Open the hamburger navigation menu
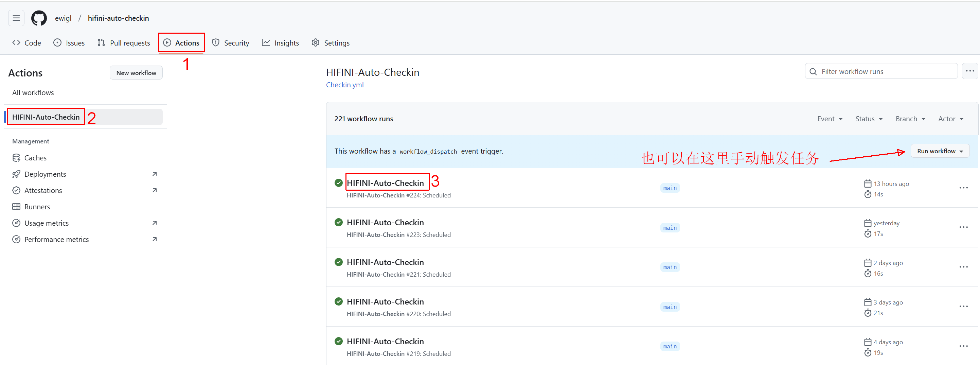The height and width of the screenshot is (365, 980). [16, 18]
